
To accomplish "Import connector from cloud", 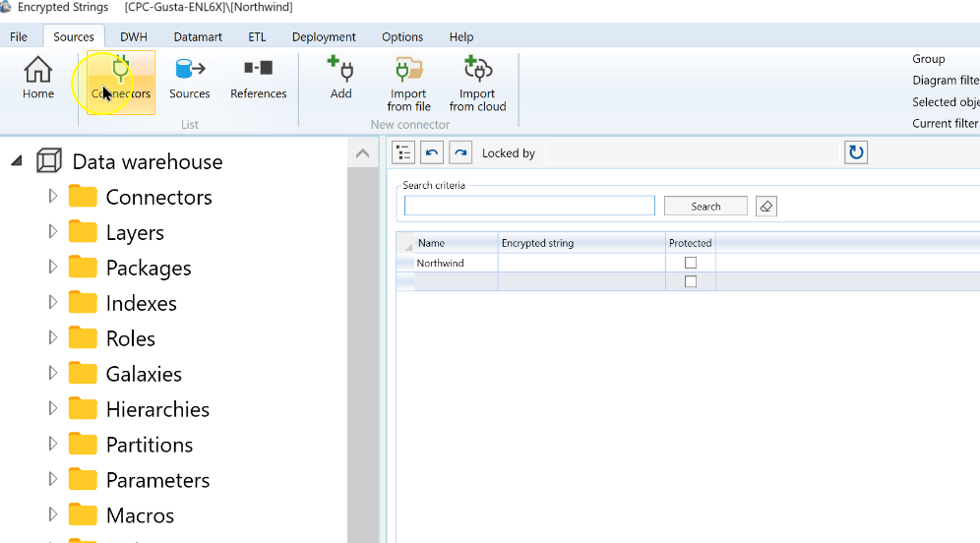I will (477, 84).
